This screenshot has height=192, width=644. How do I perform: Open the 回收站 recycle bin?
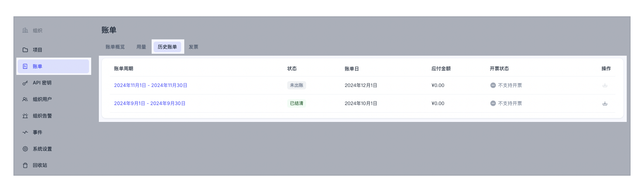tap(40, 165)
